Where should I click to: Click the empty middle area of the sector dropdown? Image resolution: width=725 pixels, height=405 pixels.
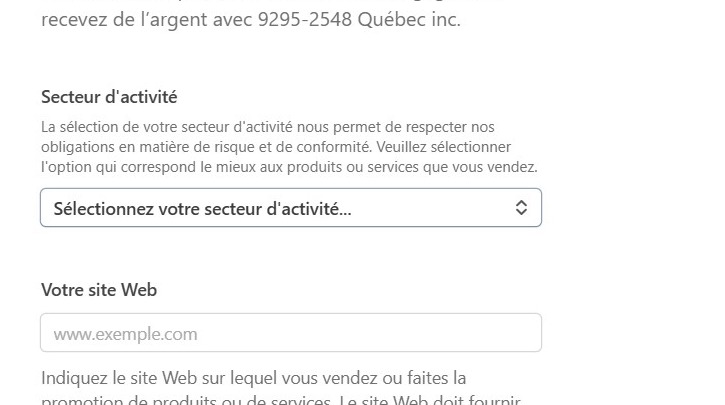pos(430,208)
